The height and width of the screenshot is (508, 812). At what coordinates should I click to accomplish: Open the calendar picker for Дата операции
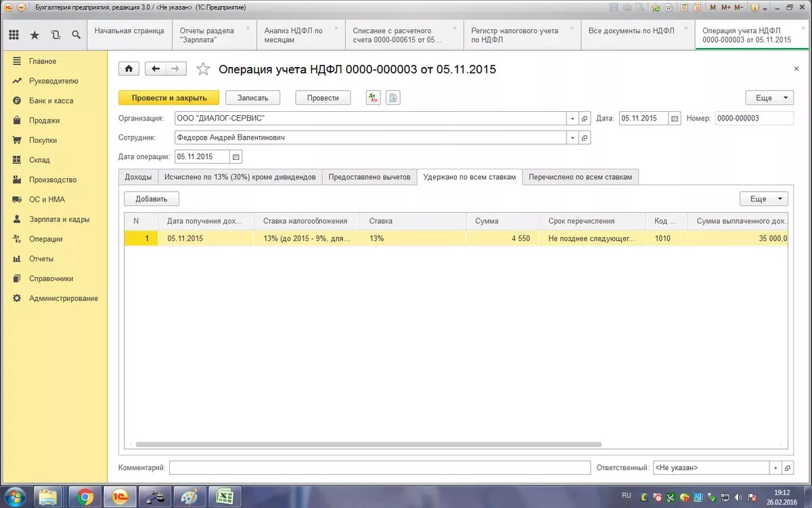(235, 156)
